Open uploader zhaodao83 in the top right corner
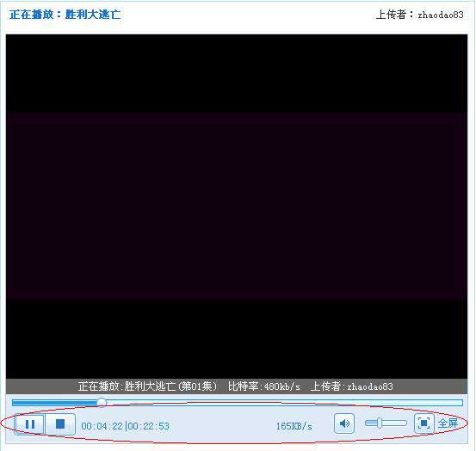The height and width of the screenshot is (451, 476). click(x=441, y=15)
